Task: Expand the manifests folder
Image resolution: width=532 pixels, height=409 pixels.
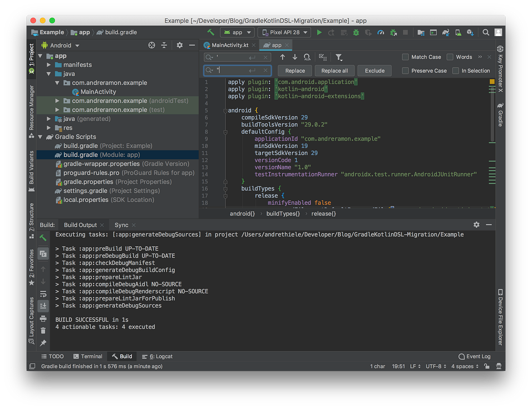Action: coord(49,65)
